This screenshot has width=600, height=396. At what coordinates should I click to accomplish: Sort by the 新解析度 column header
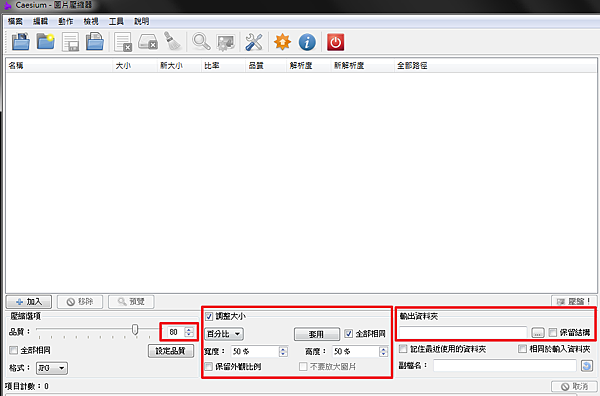coord(362,65)
